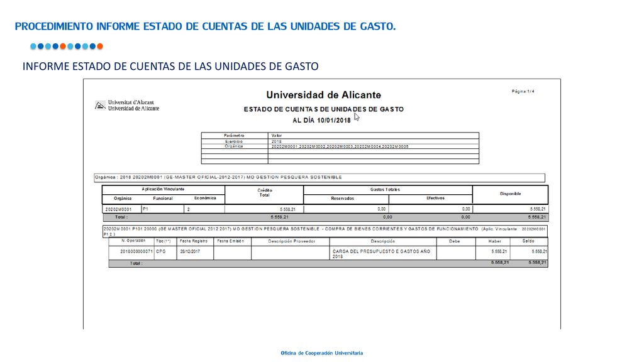Click the 'N. Operación' column header
The image size is (644, 362).
133,241
